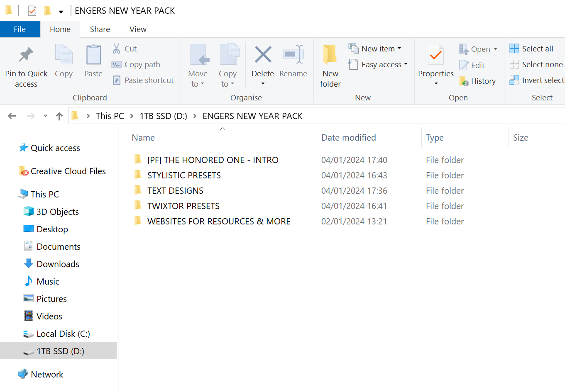This screenshot has height=392, width=565.
Task: Click ENGERS NEW YEAR PACK breadcrumb
Action: [x=252, y=116]
